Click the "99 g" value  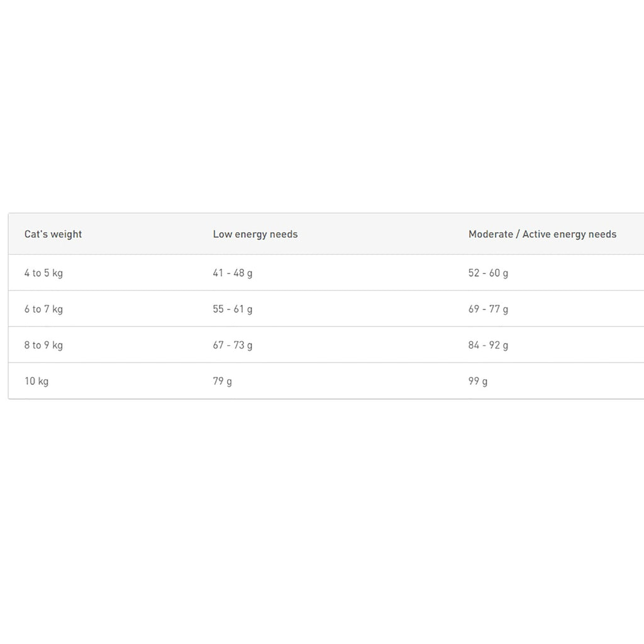[x=478, y=381]
